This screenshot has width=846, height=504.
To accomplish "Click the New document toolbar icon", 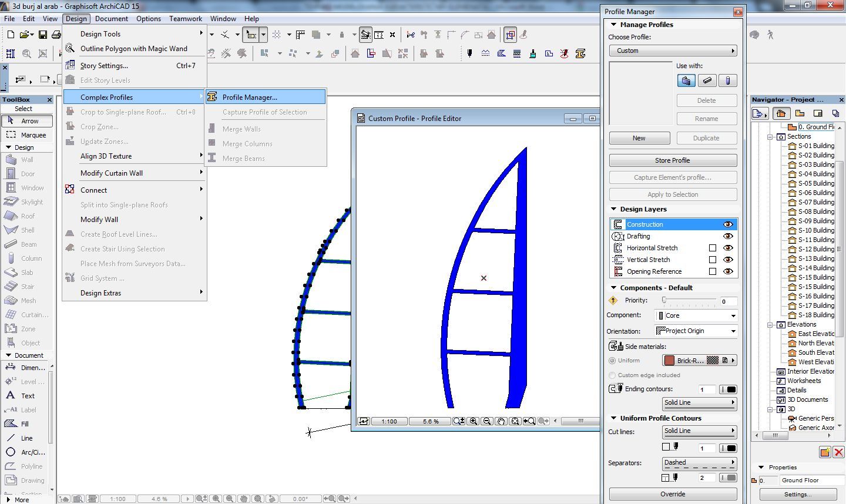I will click(11, 35).
